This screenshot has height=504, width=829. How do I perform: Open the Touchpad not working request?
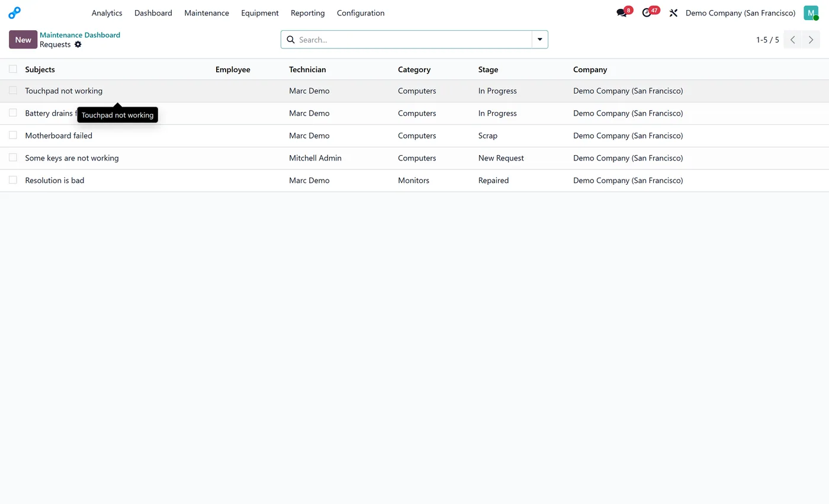(64, 91)
